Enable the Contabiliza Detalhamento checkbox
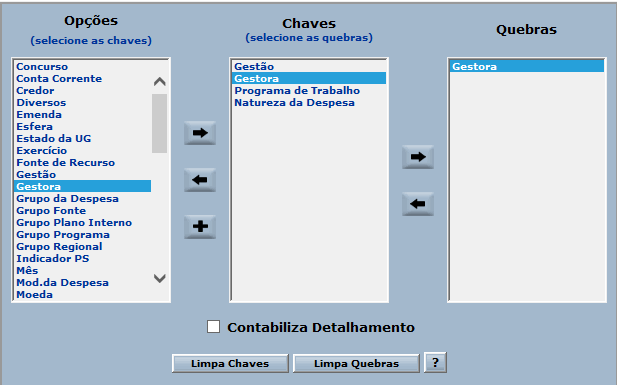The image size is (617, 385). 213,327
